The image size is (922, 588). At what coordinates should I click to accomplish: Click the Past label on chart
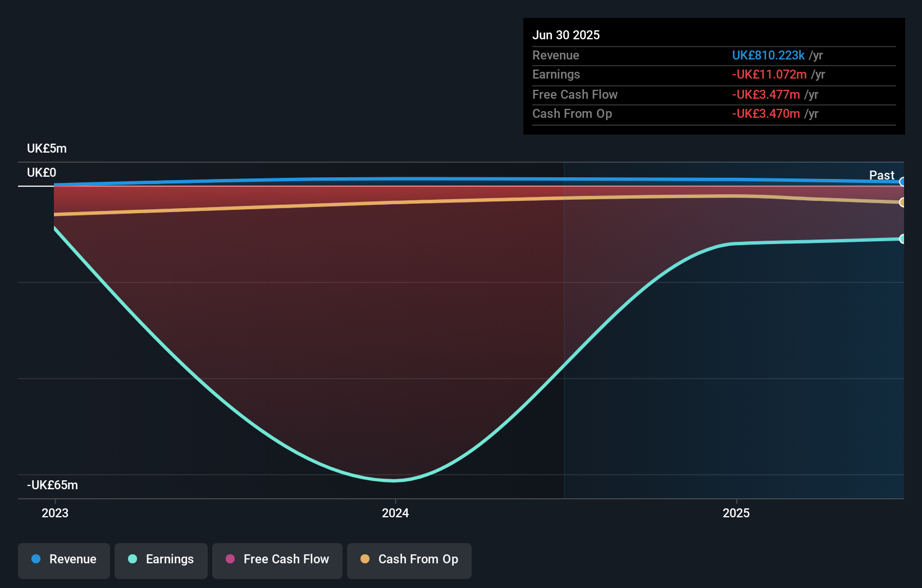[882, 175]
